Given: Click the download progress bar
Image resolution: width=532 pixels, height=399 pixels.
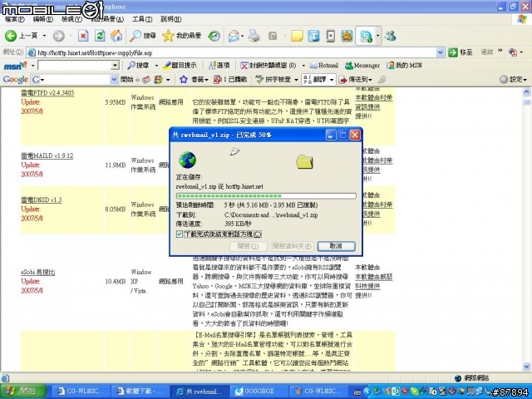Looking at the screenshot, I should click(x=266, y=196).
